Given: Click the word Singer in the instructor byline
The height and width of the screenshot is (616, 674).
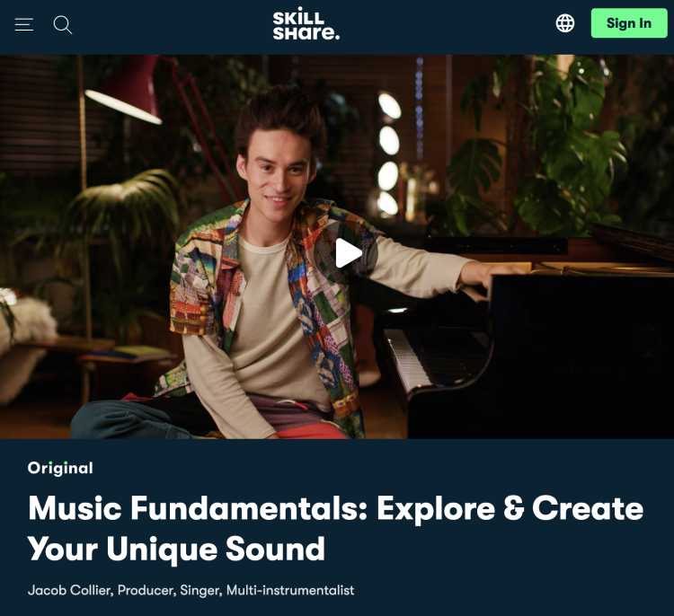Looking at the screenshot, I should [200, 590].
